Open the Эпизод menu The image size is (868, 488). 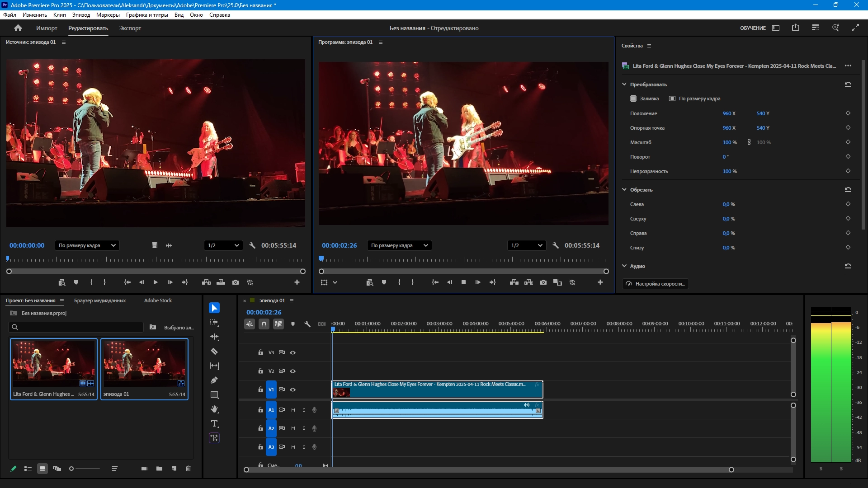tap(81, 15)
